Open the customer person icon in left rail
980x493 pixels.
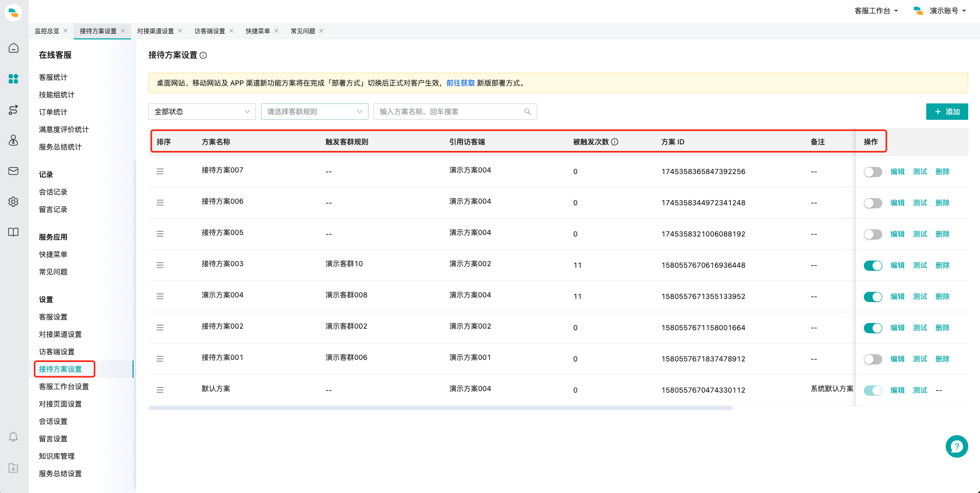pyautogui.click(x=14, y=140)
